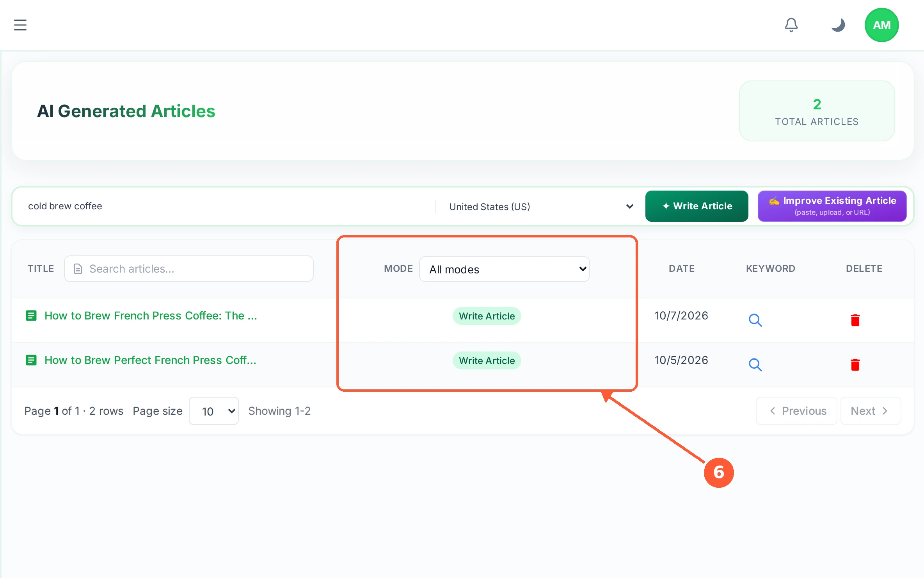The width and height of the screenshot is (924, 578).
Task: Click document icon beside 'How to Brew Perfect French Press'
Action: point(31,360)
